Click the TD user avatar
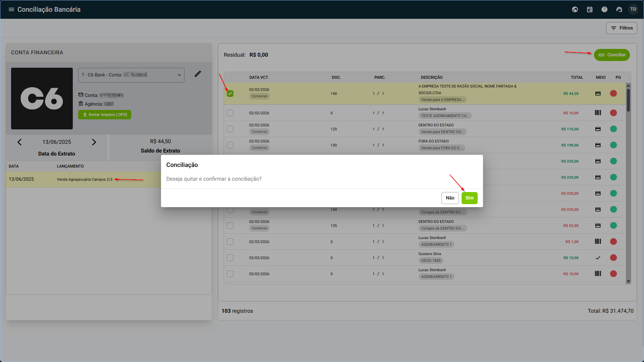The height and width of the screenshot is (362, 644). (x=633, y=9)
